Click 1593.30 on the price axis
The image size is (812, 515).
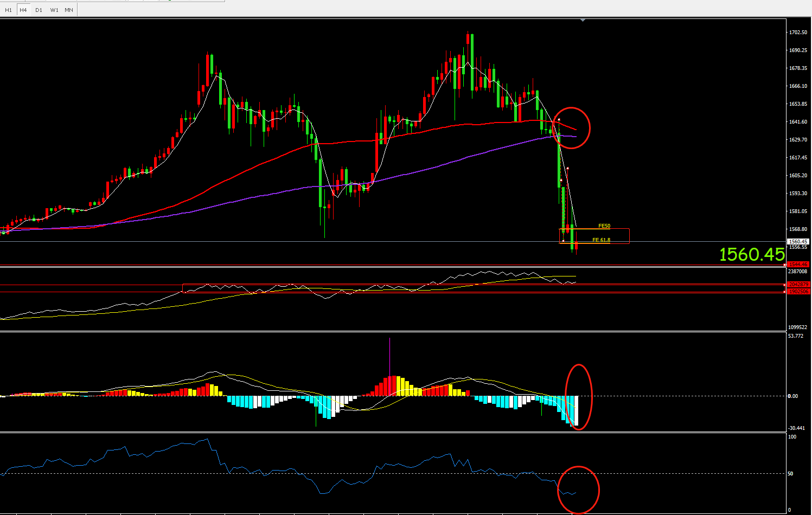(798, 194)
